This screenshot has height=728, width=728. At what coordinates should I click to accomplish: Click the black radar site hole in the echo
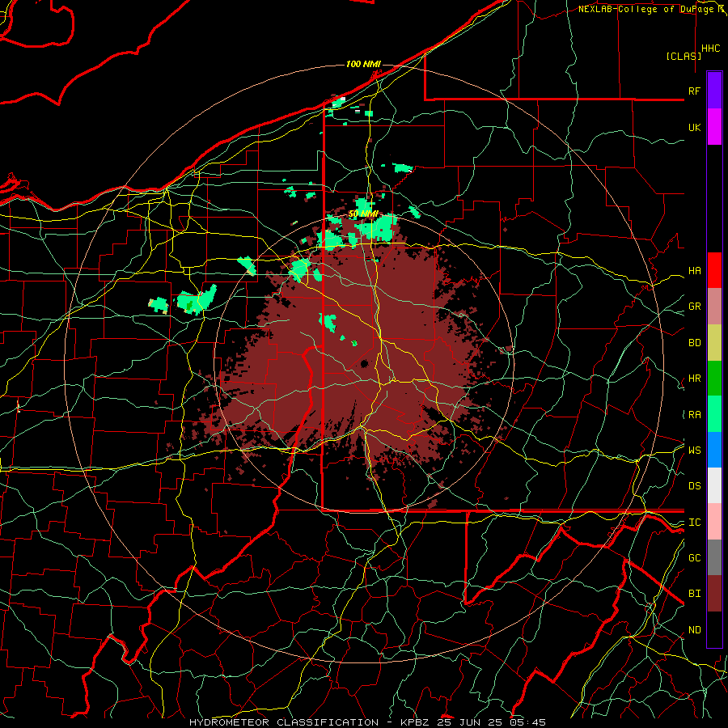[x=365, y=363]
